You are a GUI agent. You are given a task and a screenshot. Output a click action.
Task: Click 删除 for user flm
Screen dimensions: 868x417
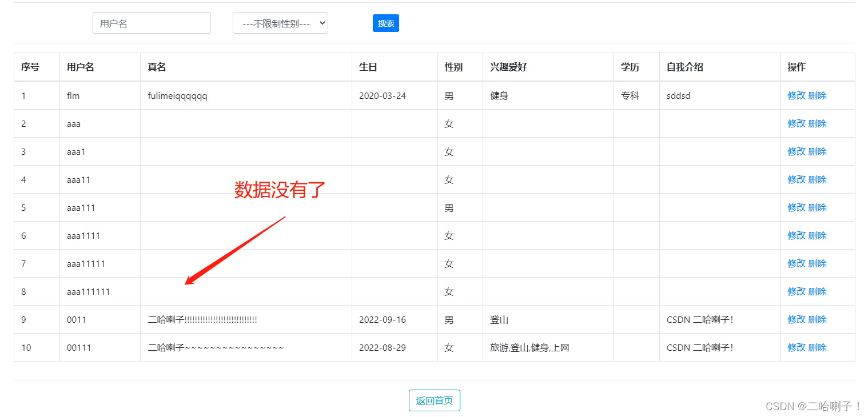817,95
